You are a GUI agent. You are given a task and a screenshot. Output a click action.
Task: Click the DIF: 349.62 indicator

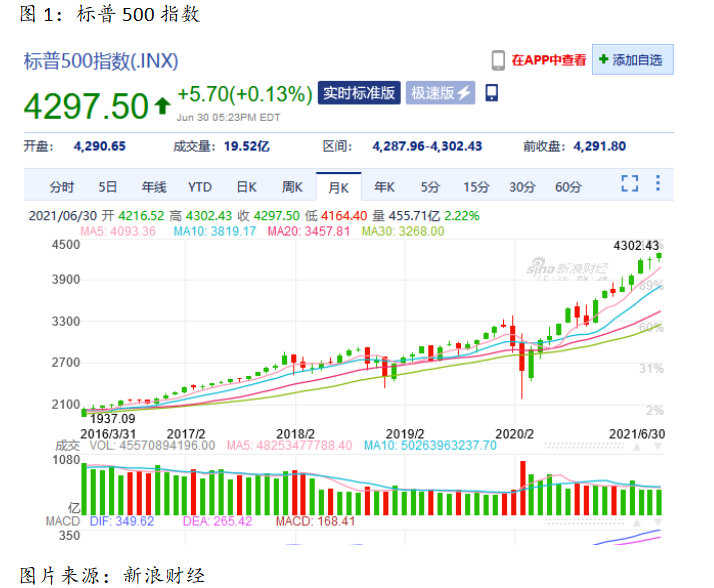point(122,521)
